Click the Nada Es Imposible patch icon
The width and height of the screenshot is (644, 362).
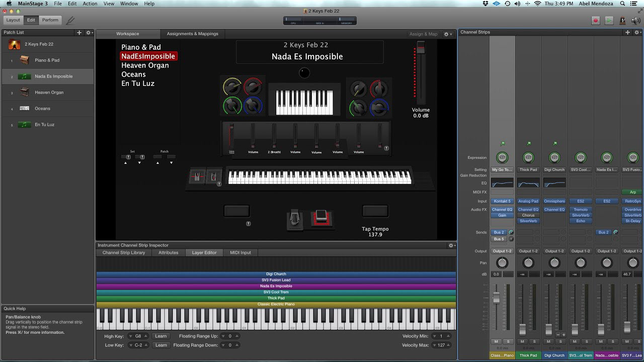(x=24, y=76)
